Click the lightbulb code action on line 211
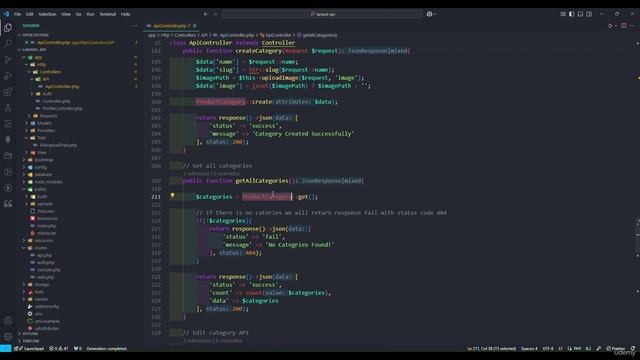640x360 pixels. tap(173, 196)
